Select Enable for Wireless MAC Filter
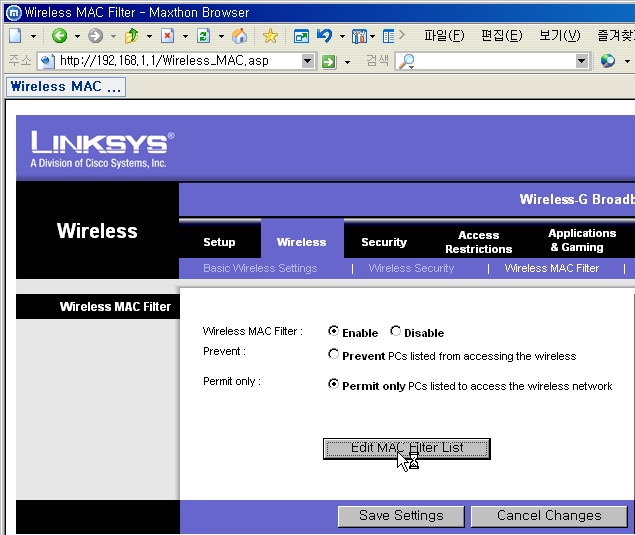635x535 pixels. (x=333, y=331)
